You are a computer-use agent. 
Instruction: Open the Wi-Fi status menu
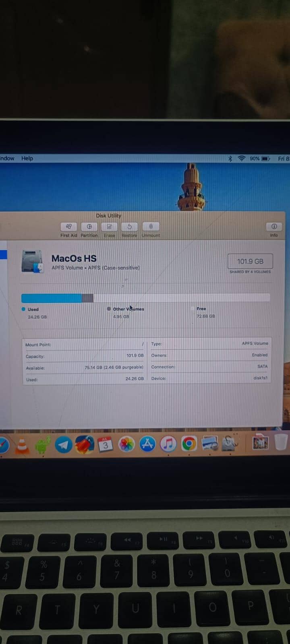[241, 159]
